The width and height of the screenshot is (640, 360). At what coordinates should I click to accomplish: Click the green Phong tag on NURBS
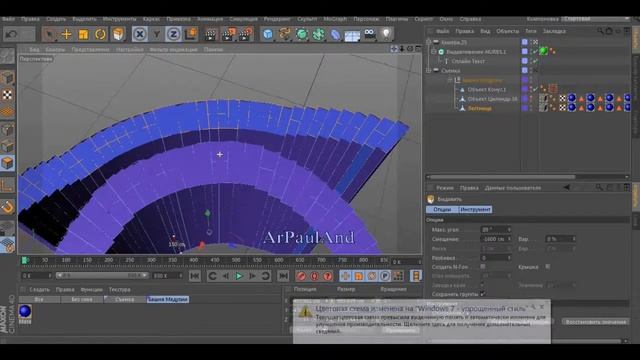(543, 51)
